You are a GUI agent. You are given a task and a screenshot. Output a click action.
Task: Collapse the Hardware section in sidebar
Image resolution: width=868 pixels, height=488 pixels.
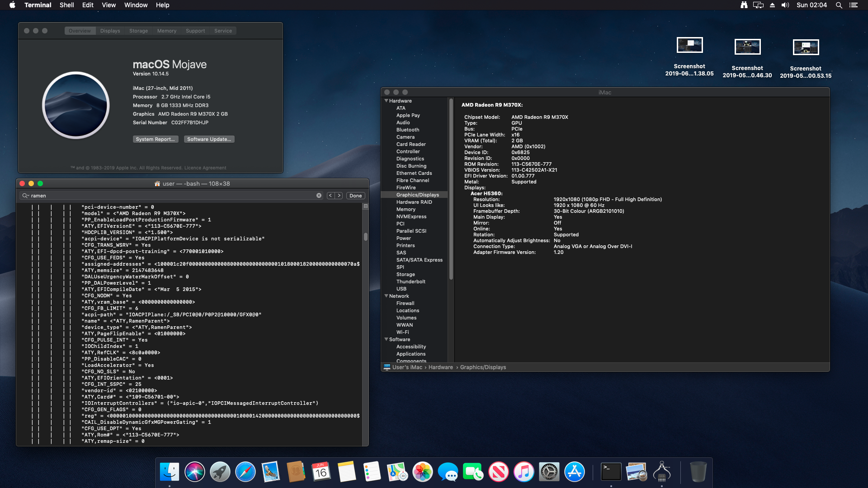tap(387, 101)
